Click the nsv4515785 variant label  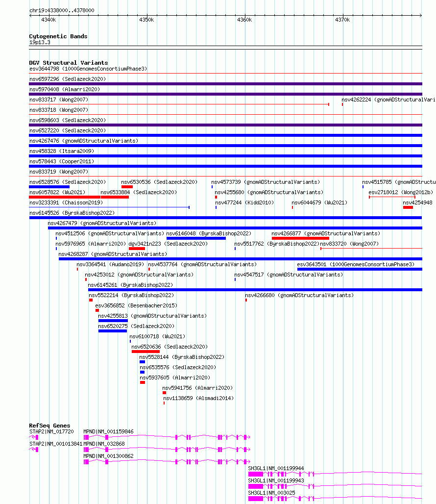(x=399, y=182)
